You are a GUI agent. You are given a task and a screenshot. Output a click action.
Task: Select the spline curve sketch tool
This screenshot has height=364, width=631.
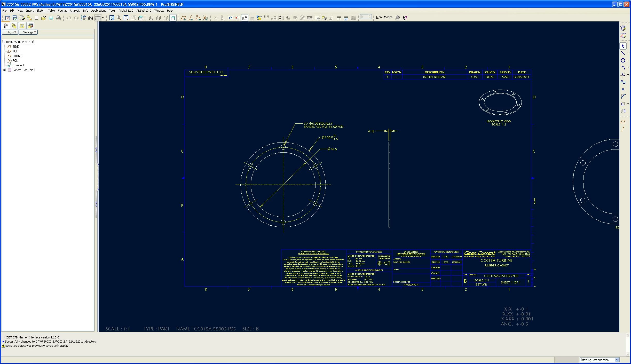[x=623, y=82]
